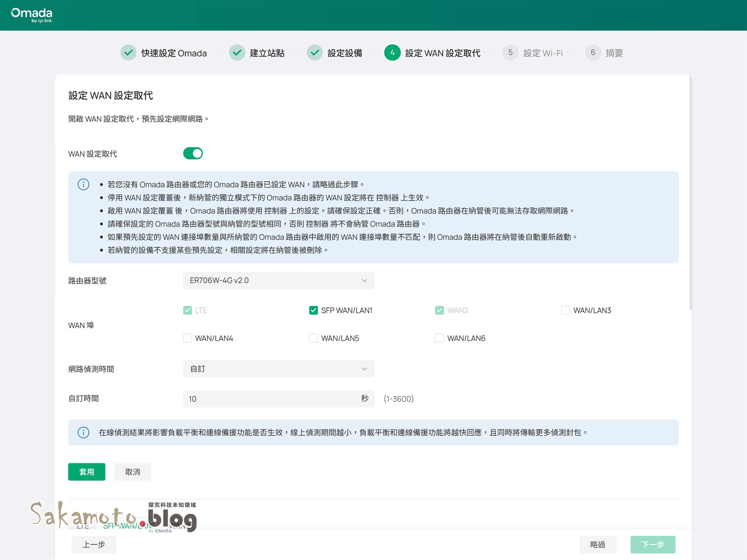
Task: Open the 路由器型號 dropdown showing ER706W-4G v2.0
Action: pos(279,281)
